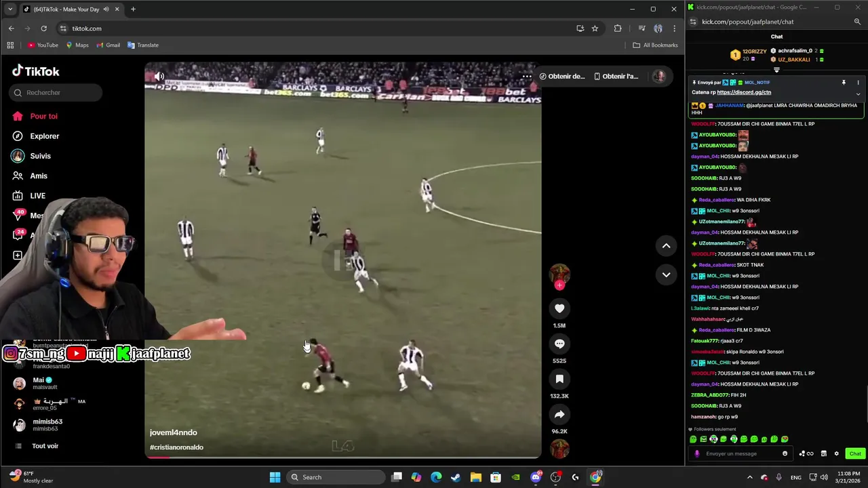
Task: Close the TikTok browser tab
Action: tap(117, 9)
